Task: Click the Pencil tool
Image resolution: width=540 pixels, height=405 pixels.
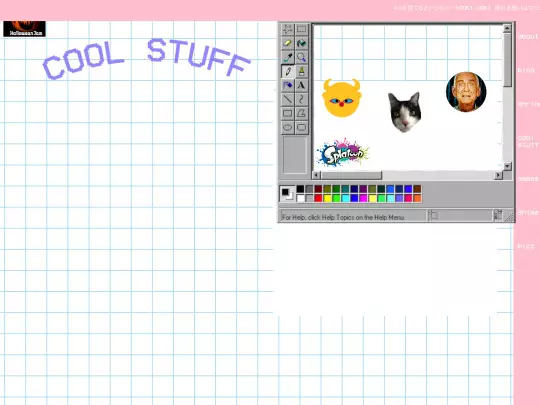Action: (288, 72)
